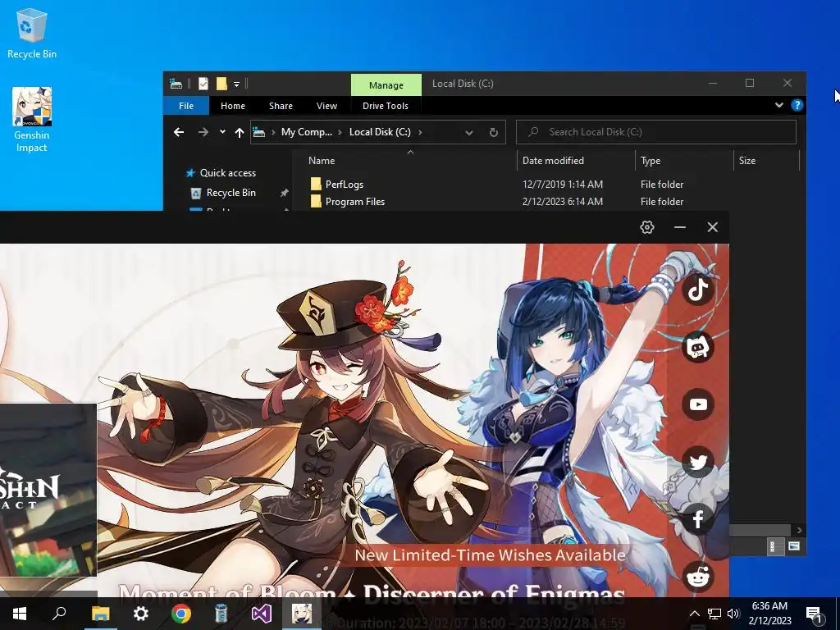The height and width of the screenshot is (630, 840).
Task: Open TikTok link in Genshin launcher
Action: [x=698, y=290]
